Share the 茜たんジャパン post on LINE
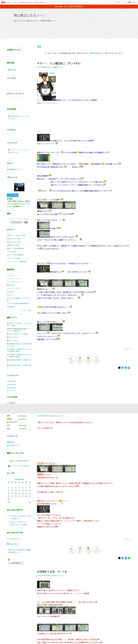The width and height of the screenshot is (138, 644). coord(129,558)
